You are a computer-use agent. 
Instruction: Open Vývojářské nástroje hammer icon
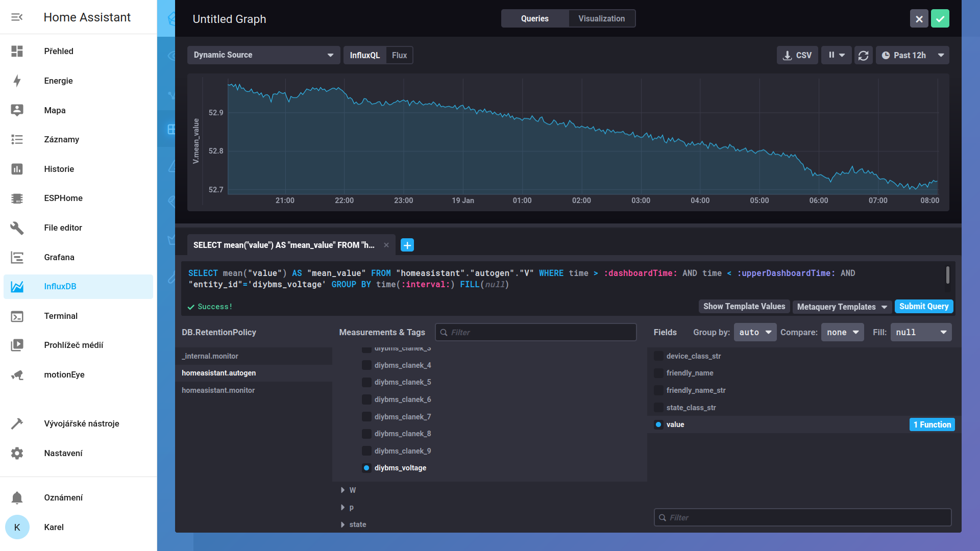point(17,423)
